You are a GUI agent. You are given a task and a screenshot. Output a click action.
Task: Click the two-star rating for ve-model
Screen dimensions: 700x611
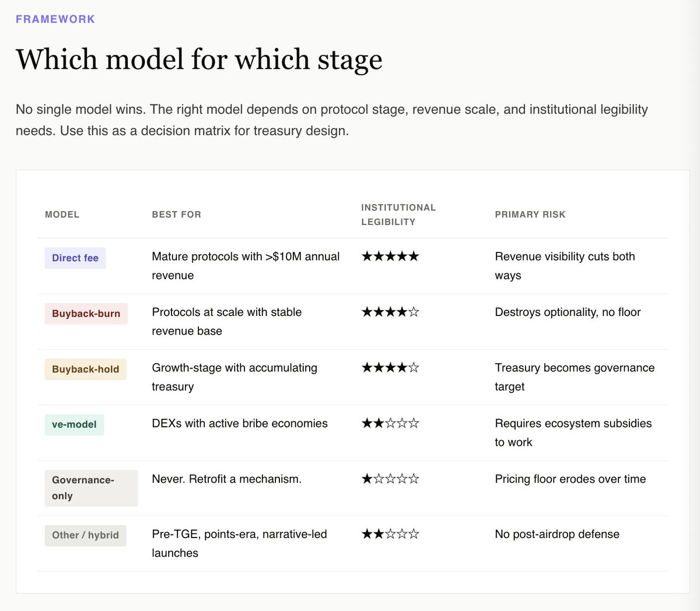(x=390, y=423)
